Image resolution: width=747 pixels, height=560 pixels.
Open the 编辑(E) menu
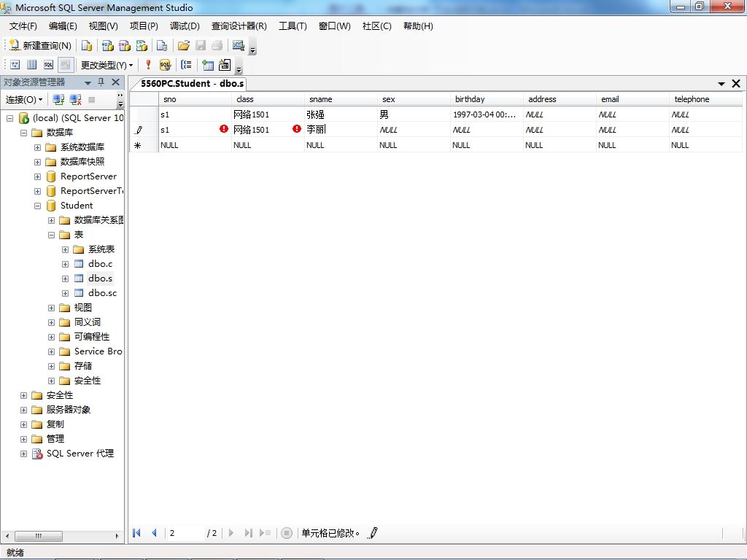pos(63,26)
